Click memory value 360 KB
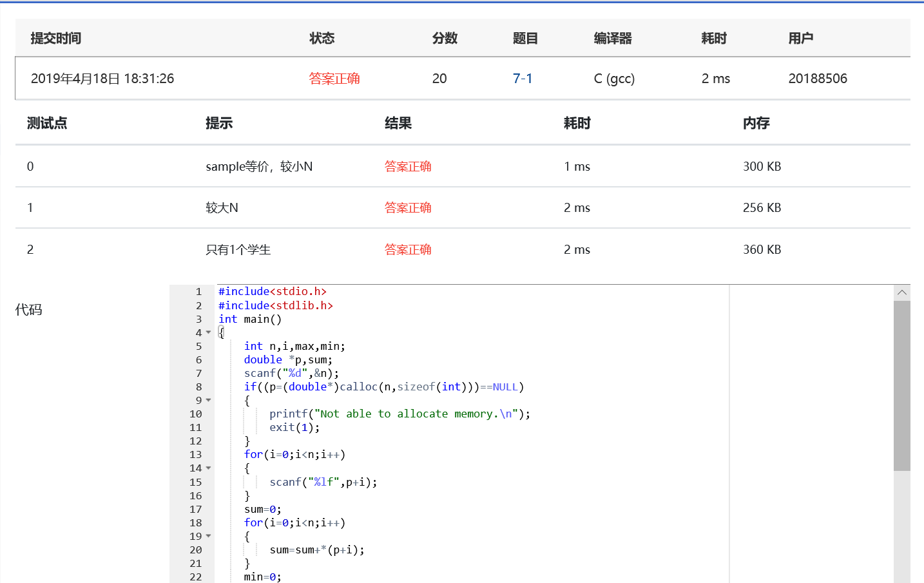This screenshot has width=924, height=583. pos(762,249)
